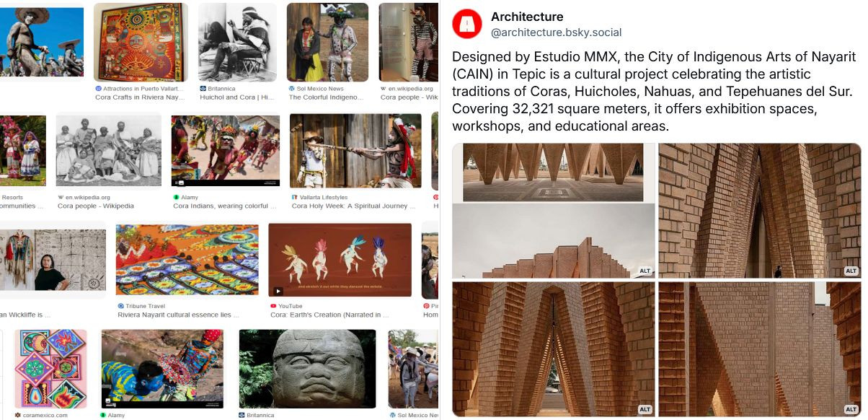Click Sol Mexico News Colorful Indigenous result
This screenshot has width=868, height=420.
324,97
